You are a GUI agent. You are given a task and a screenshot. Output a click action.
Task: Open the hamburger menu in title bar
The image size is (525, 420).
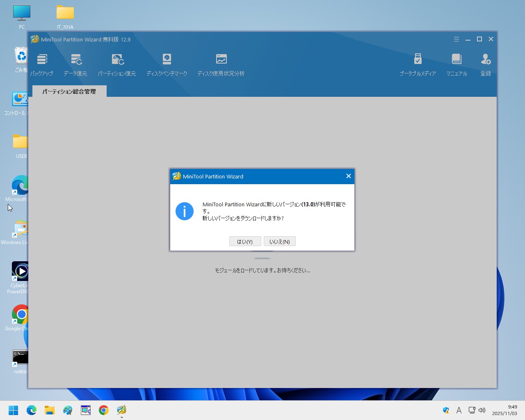point(456,39)
